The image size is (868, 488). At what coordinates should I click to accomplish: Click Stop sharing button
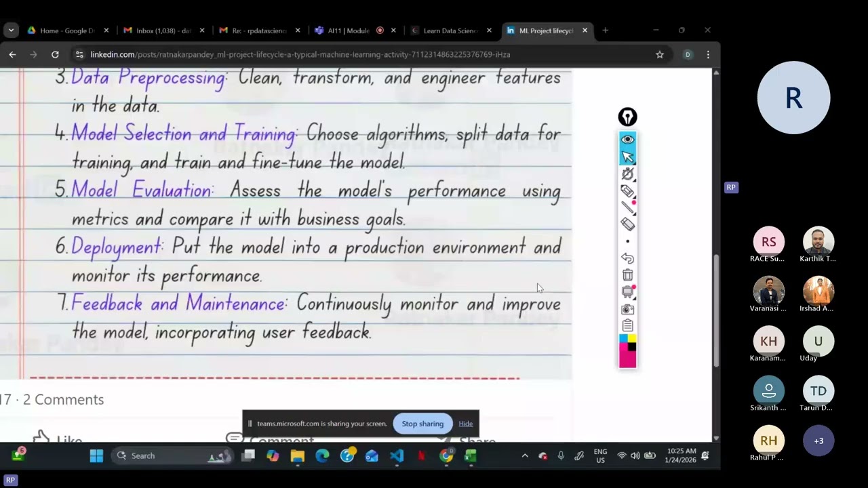(x=422, y=424)
